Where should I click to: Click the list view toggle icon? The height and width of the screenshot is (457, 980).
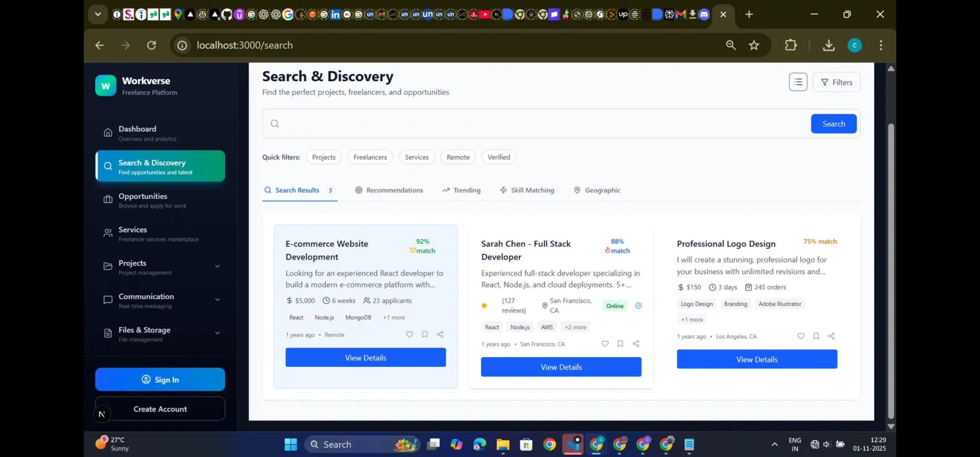tap(798, 82)
